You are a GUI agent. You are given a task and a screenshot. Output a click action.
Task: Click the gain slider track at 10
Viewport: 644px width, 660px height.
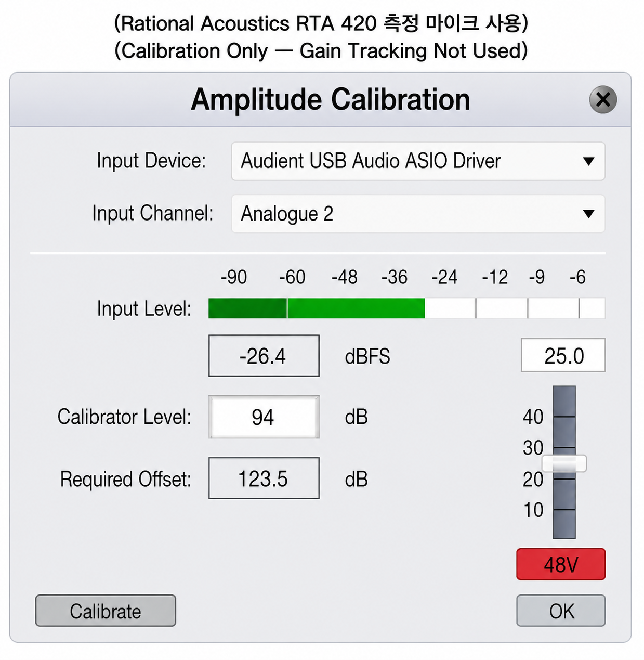564,510
